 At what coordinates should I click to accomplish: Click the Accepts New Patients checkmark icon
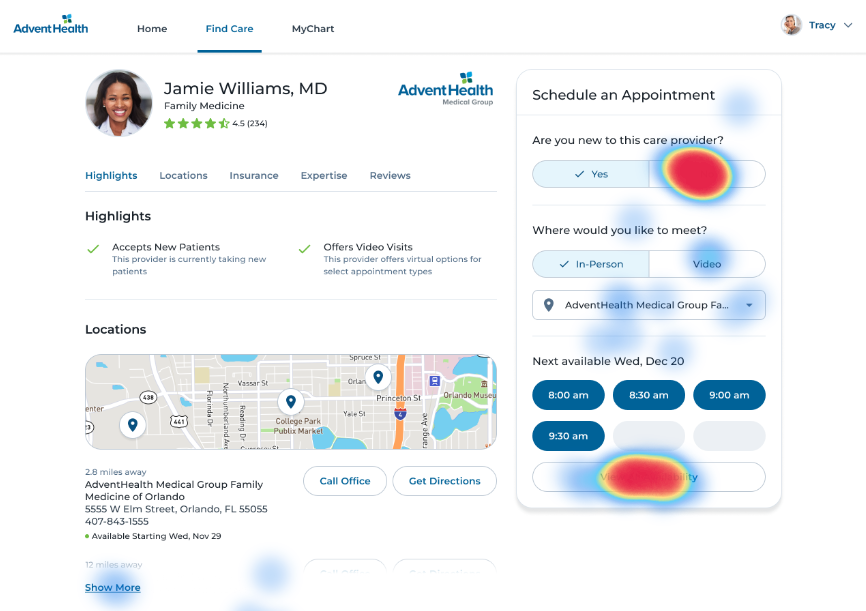tap(93, 249)
